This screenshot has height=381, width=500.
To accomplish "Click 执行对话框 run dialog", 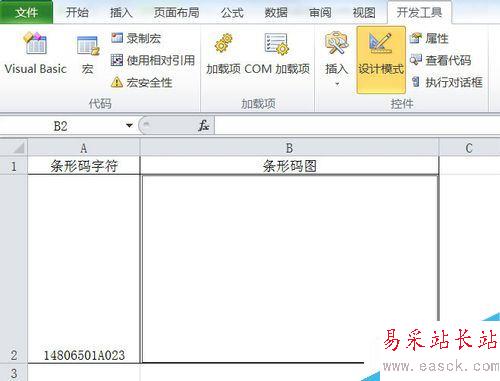I will 447,82.
